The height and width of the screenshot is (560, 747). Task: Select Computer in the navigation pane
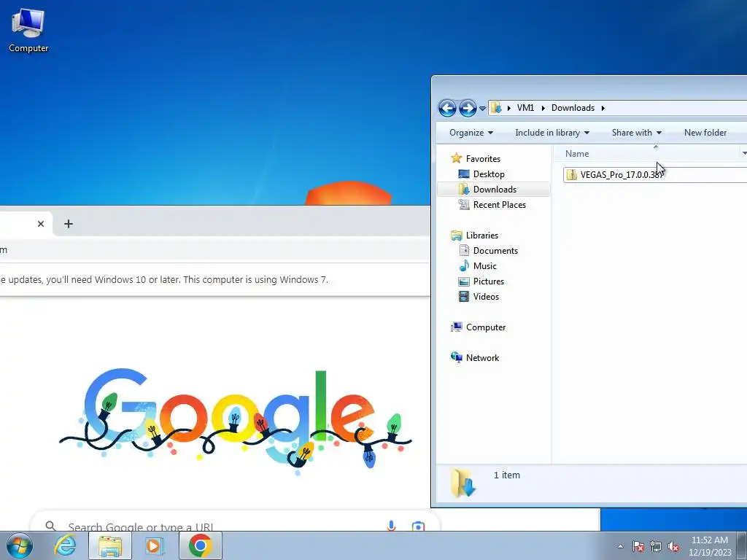(x=485, y=327)
